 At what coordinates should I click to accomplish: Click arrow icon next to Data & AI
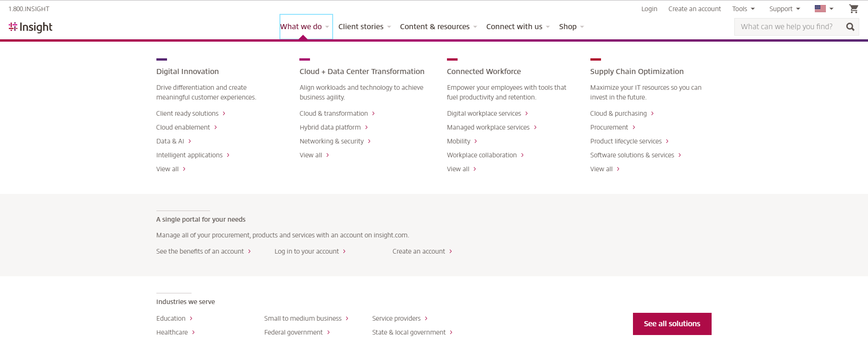(x=190, y=141)
